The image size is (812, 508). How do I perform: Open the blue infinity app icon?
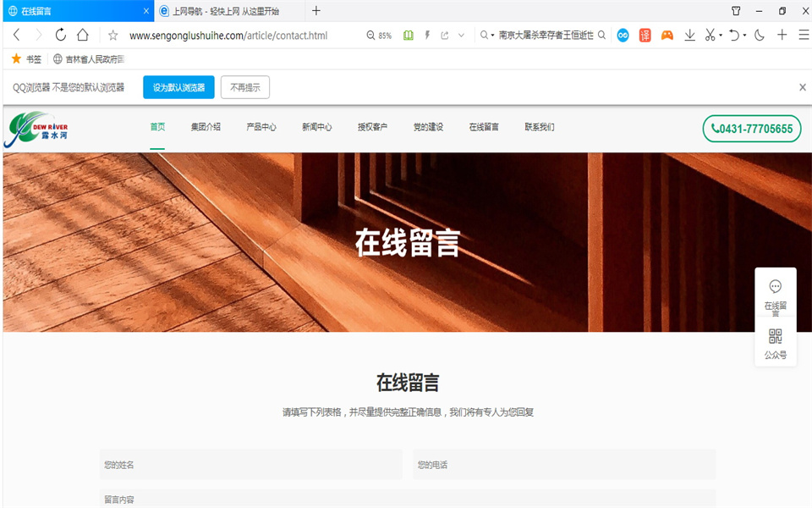[623, 35]
